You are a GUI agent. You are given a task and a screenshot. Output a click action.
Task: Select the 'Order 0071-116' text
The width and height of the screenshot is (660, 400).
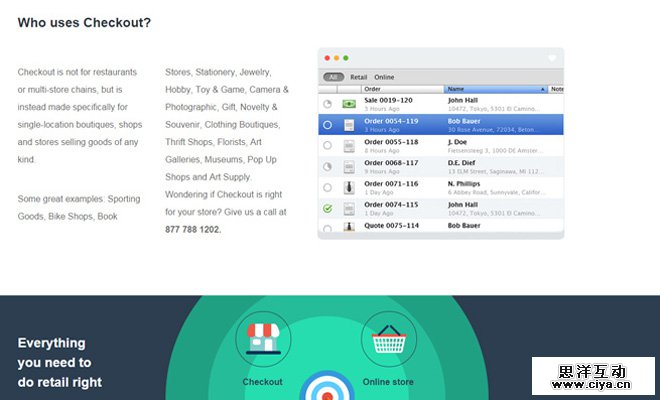click(391, 184)
